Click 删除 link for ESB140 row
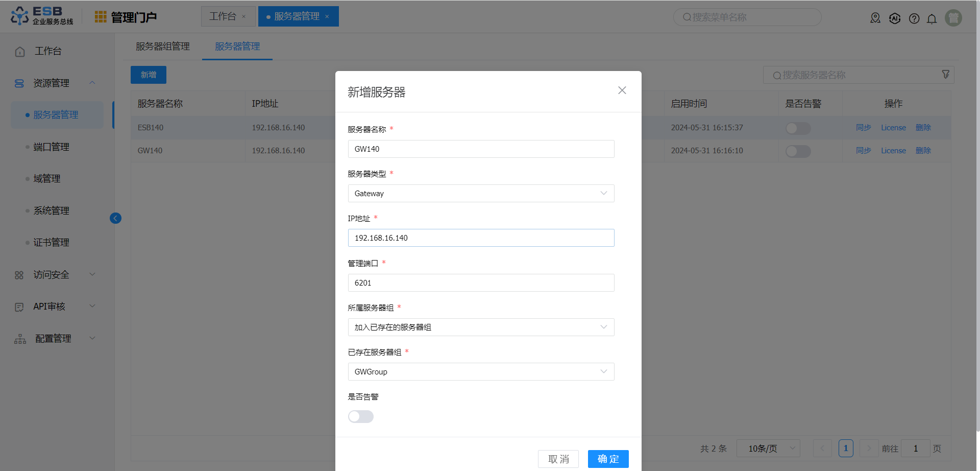The image size is (980, 471). pos(923,128)
